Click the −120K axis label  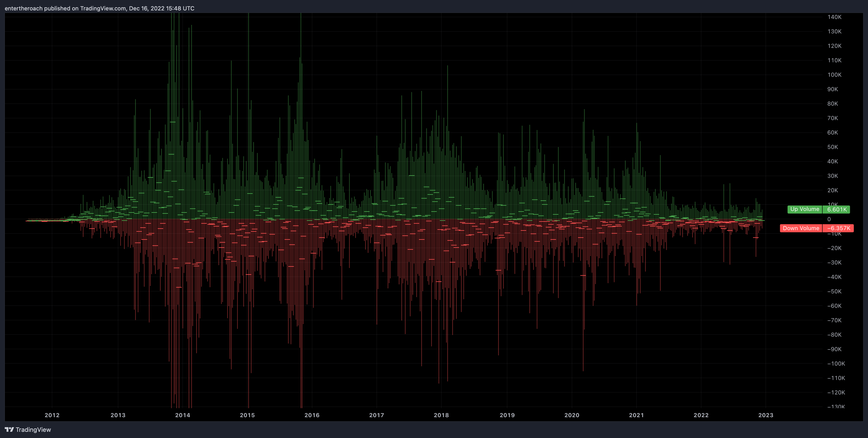(836, 393)
